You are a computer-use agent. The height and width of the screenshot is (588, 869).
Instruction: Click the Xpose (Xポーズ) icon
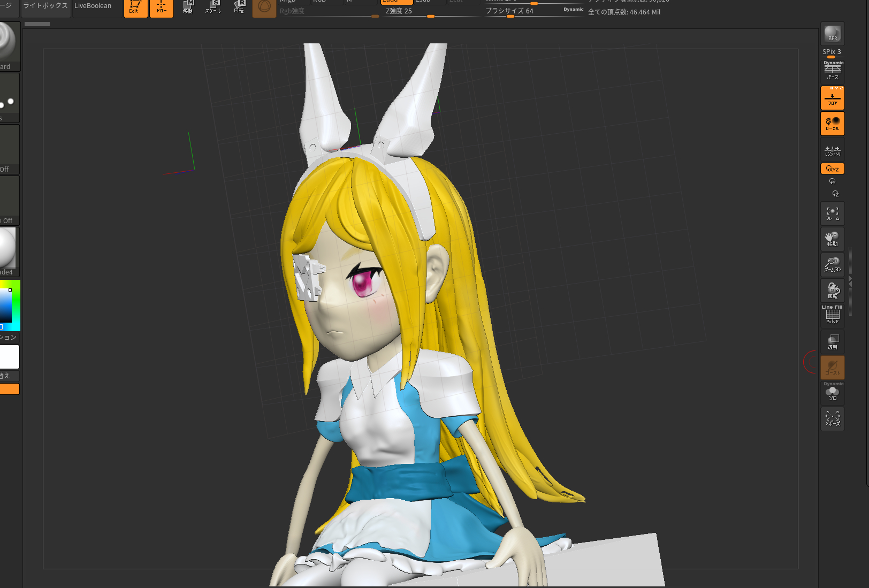click(x=832, y=418)
